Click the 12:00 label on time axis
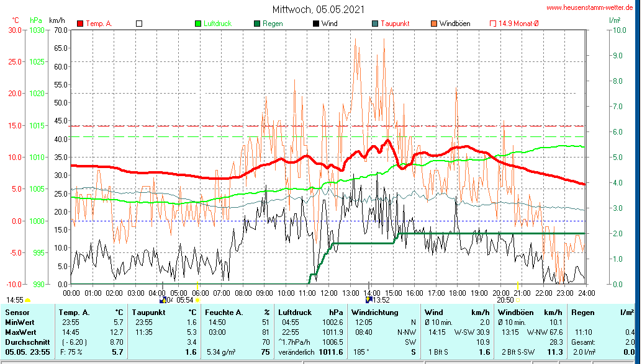This screenshot has height=364, width=642. pos(328,293)
